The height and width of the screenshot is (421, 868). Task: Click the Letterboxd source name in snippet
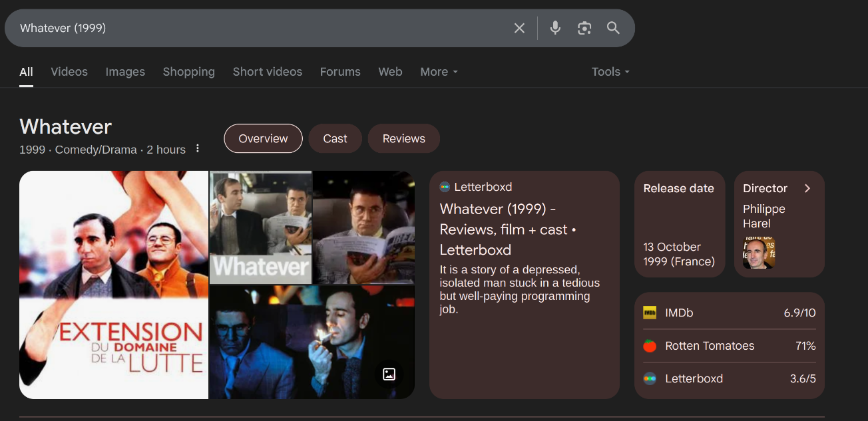(483, 187)
